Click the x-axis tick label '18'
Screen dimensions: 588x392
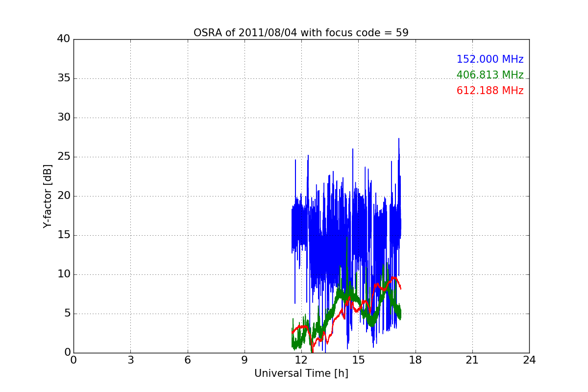click(415, 360)
